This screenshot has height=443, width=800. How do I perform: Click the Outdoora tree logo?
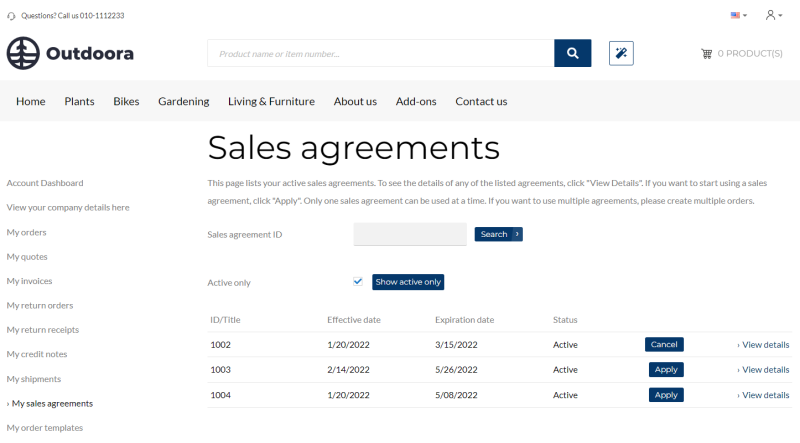point(22,53)
